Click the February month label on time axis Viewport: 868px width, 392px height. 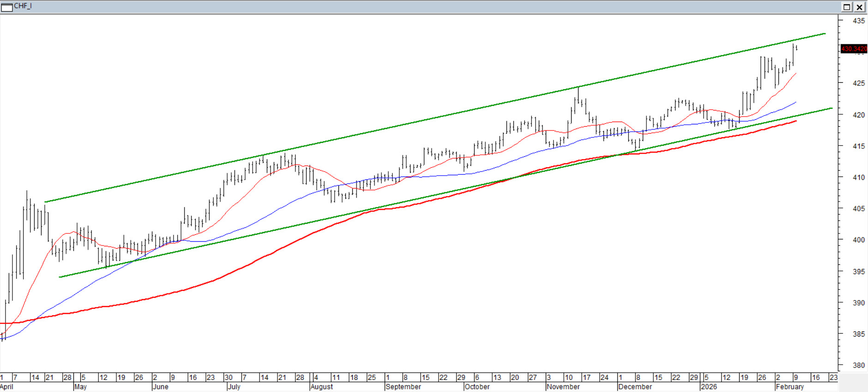[x=790, y=387]
